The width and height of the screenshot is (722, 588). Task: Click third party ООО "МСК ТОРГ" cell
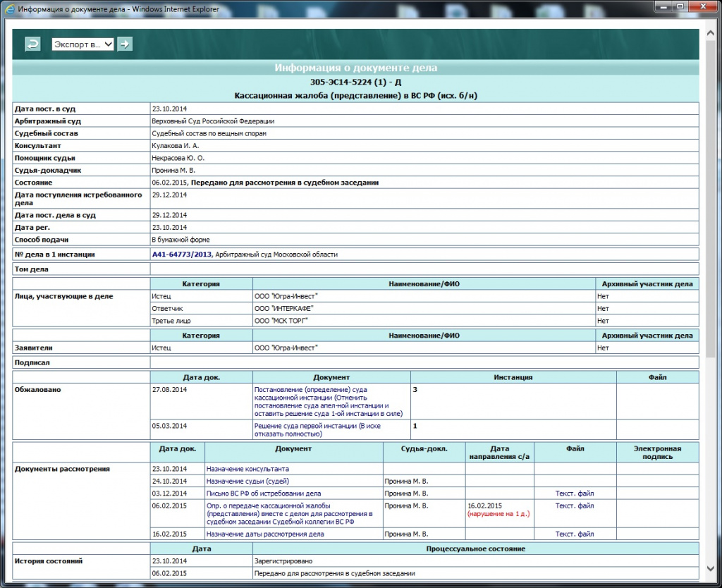tap(424, 321)
